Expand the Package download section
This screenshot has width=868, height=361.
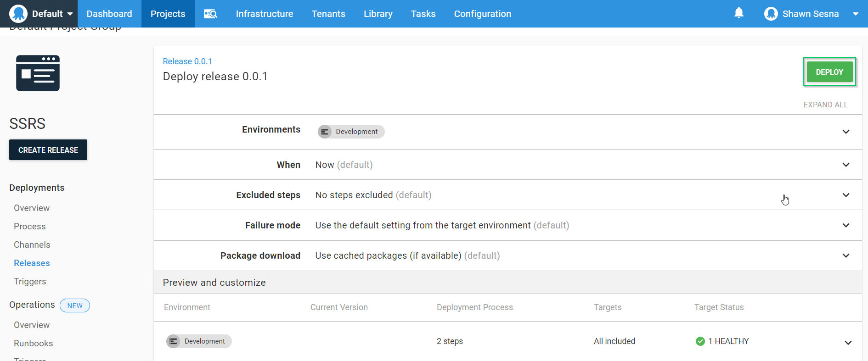point(845,255)
